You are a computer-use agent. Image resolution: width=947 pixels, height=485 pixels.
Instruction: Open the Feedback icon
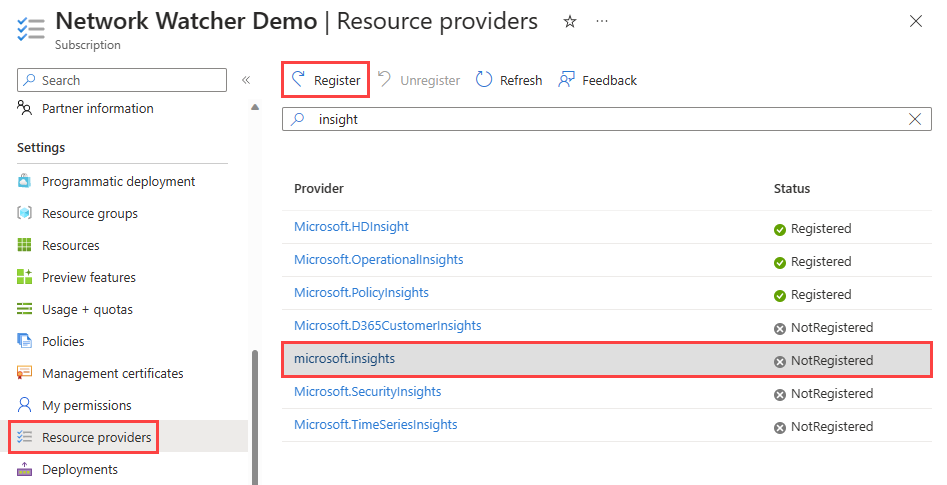pyautogui.click(x=567, y=80)
